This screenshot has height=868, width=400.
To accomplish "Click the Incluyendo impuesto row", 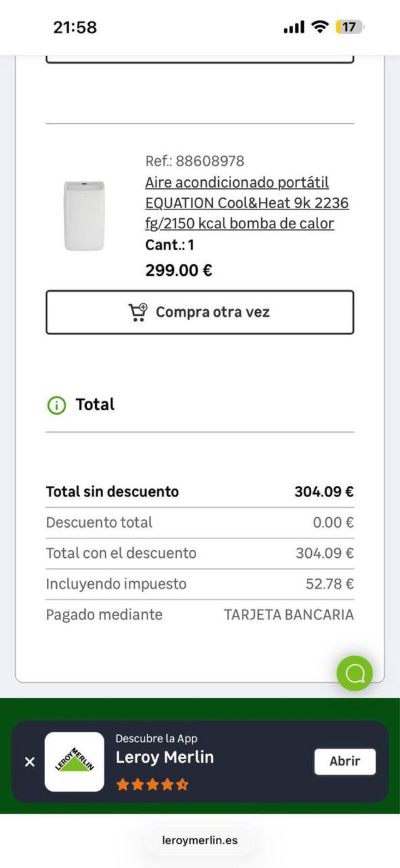I will pos(199,584).
